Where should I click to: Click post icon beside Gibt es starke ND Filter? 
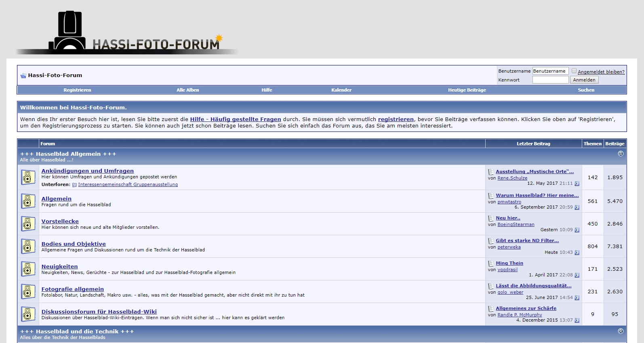pos(491,241)
